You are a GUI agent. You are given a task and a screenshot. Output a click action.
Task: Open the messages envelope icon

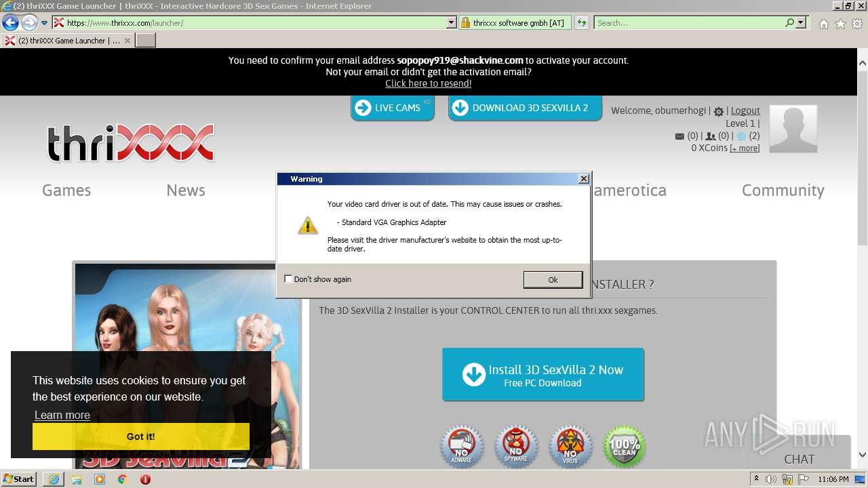coord(679,136)
